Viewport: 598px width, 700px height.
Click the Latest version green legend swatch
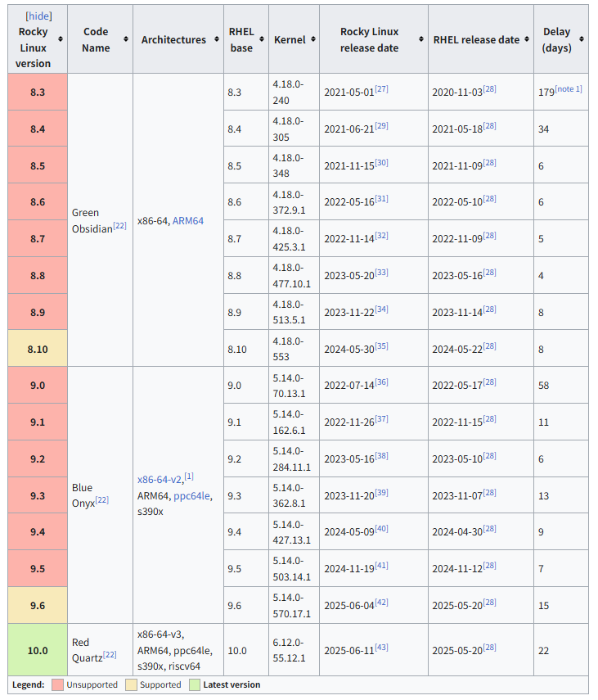tap(195, 684)
